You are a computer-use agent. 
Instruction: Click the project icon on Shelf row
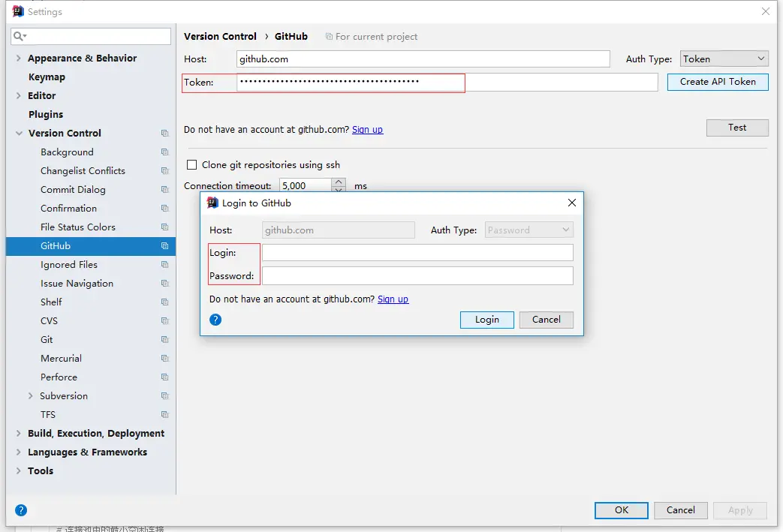pyautogui.click(x=165, y=302)
